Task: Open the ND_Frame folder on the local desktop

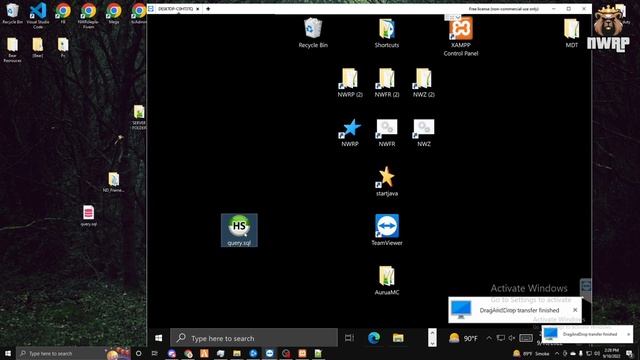Action: point(113,182)
